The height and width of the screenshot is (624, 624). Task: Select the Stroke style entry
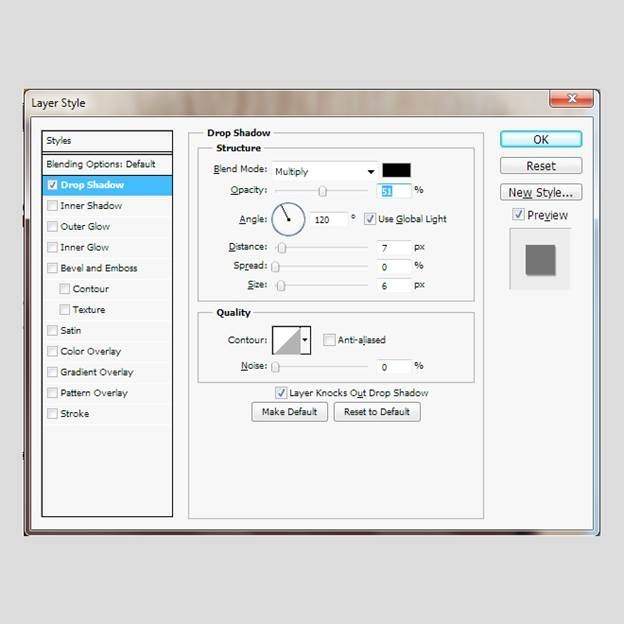coord(75,413)
